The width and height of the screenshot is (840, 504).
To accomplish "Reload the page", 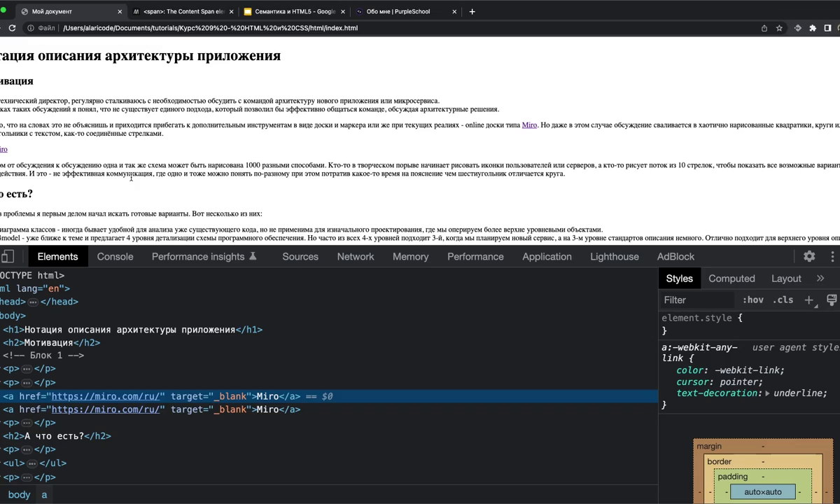I will click(x=12, y=28).
